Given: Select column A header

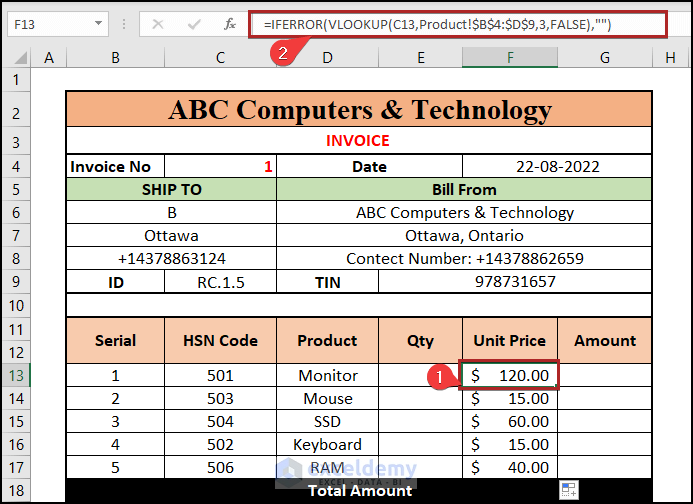Looking at the screenshot, I should pyautogui.click(x=49, y=57).
